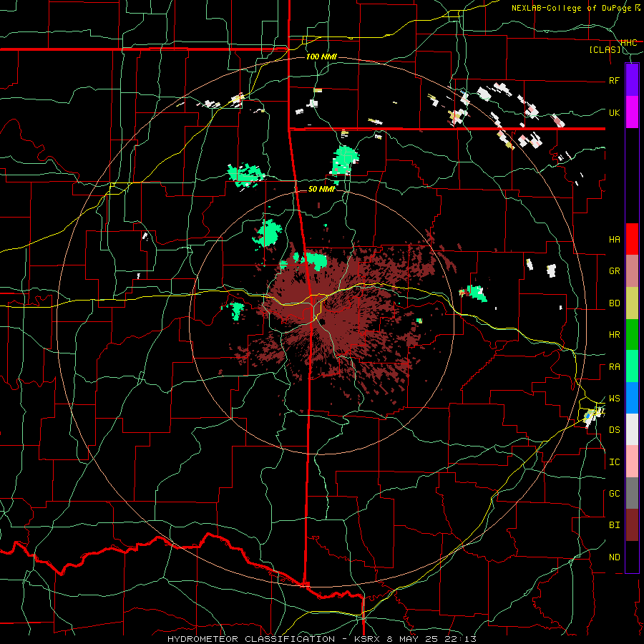
Task: Select the IC pink legend block
Action: coord(632,462)
